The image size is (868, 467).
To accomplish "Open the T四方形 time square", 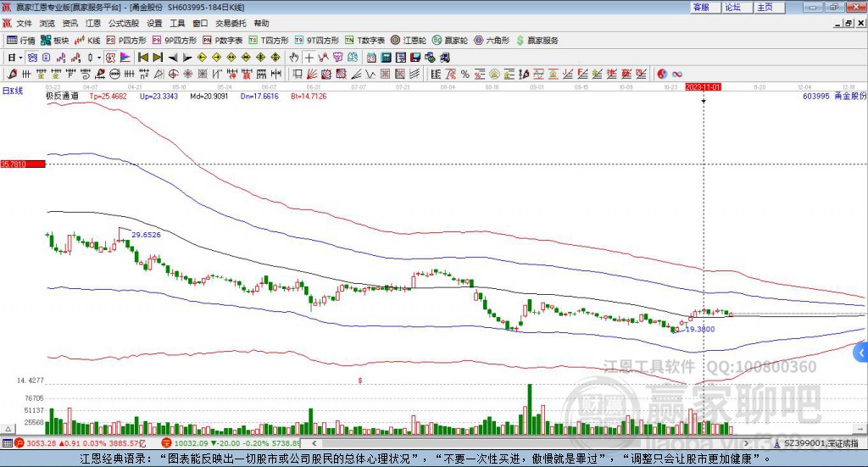I will [269, 41].
